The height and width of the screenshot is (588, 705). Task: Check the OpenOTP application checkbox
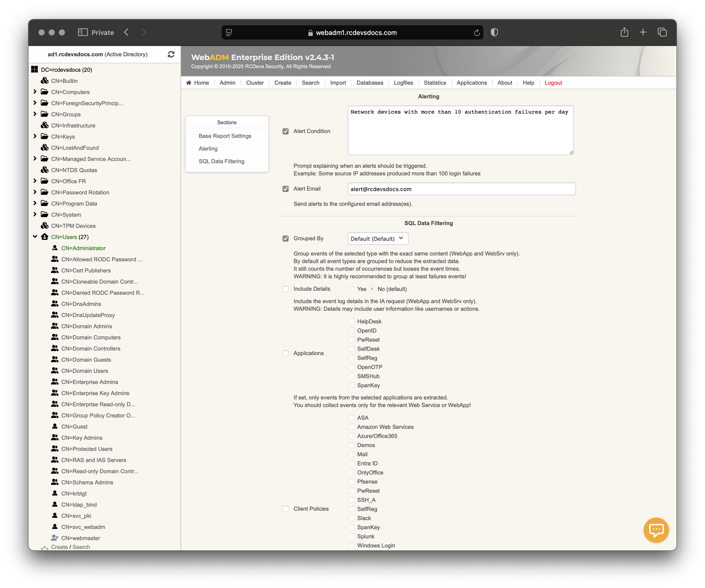[x=351, y=367]
